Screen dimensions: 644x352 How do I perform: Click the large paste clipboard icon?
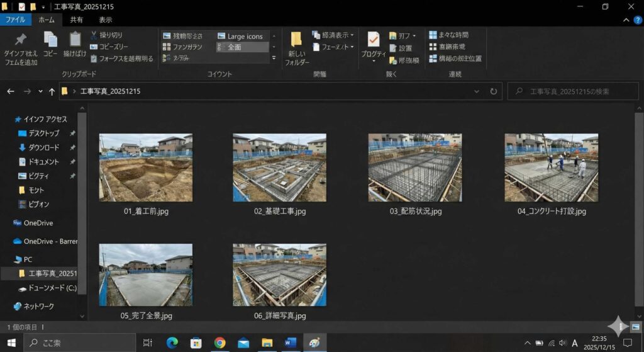(x=74, y=41)
